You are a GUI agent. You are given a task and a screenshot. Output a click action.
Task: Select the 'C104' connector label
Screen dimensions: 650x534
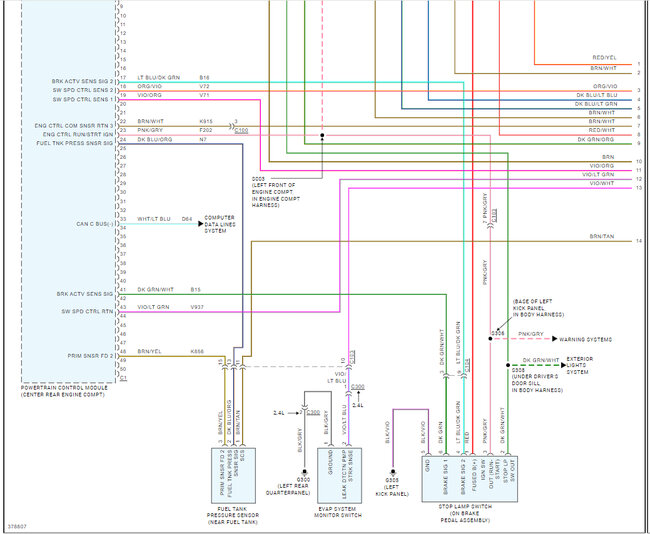468,365
